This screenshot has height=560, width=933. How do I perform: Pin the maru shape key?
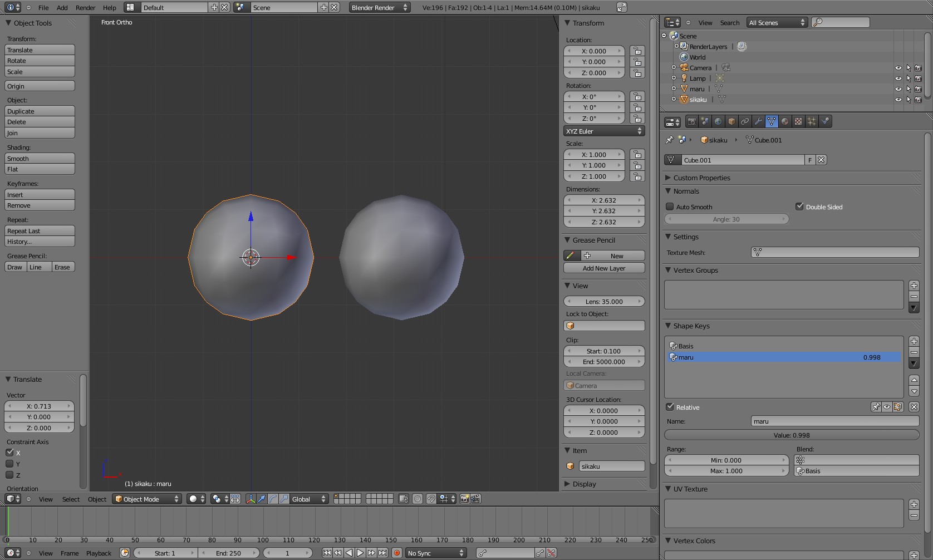[876, 407]
